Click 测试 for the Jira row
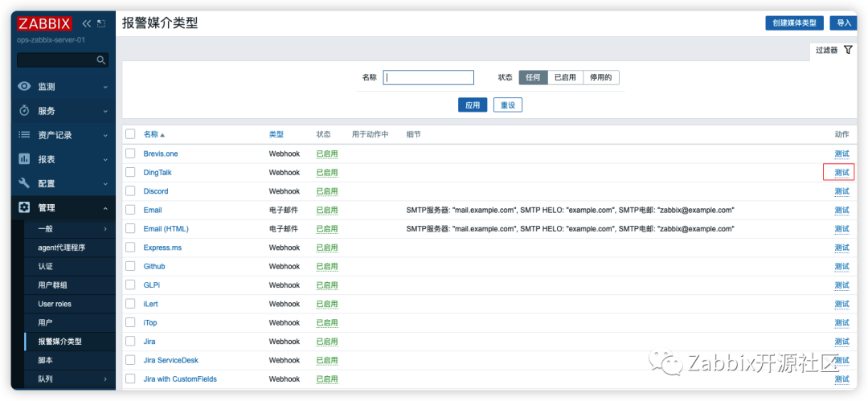This screenshot has height=401, width=868. tap(841, 342)
